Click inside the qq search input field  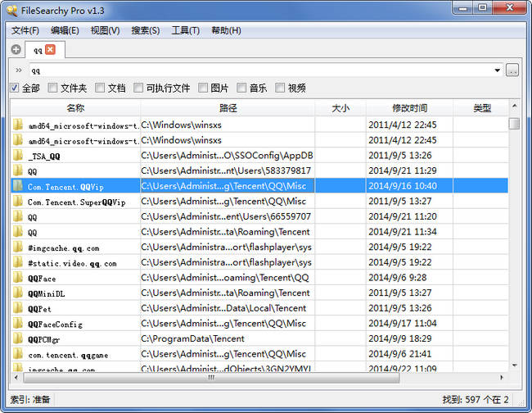pos(259,70)
